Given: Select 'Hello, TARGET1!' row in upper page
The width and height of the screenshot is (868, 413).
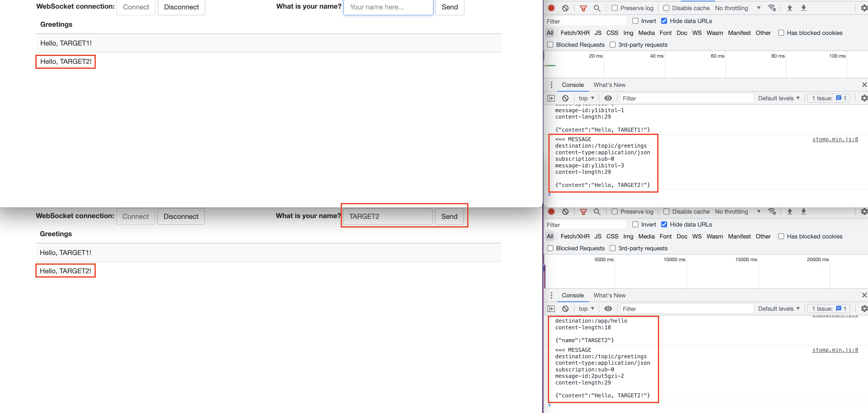Looking at the screenshot, I should pyautogui.click(x=268, y=43).
